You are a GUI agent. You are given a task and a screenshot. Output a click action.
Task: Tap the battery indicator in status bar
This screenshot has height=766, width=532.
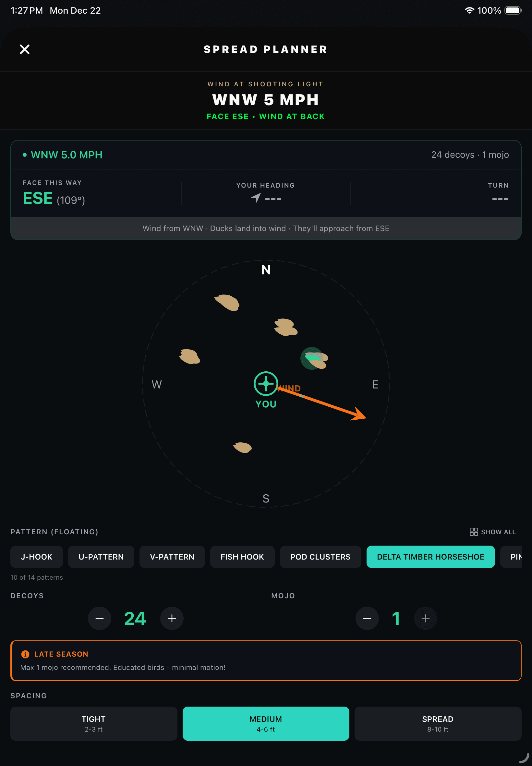[x=512, y=10]
